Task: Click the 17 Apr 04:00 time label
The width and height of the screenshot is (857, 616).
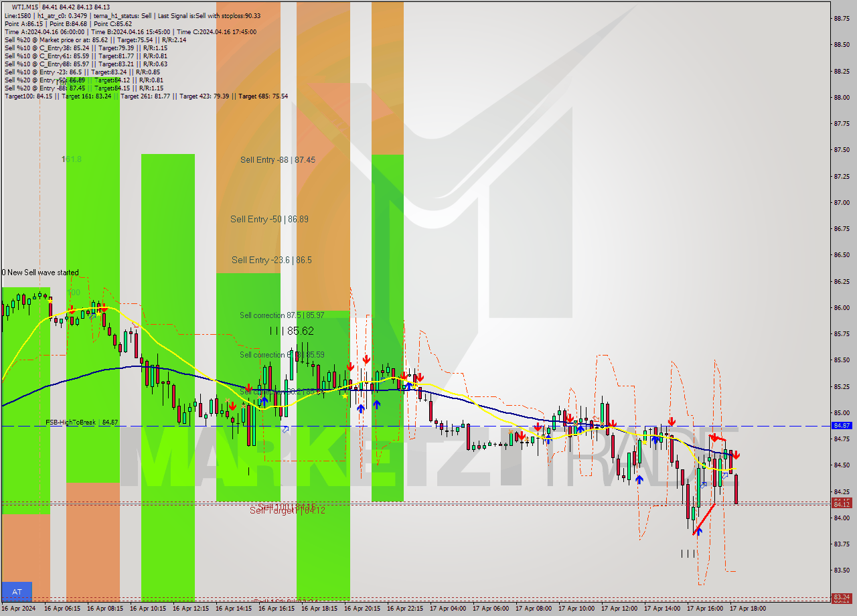Action: coord(448,609)
